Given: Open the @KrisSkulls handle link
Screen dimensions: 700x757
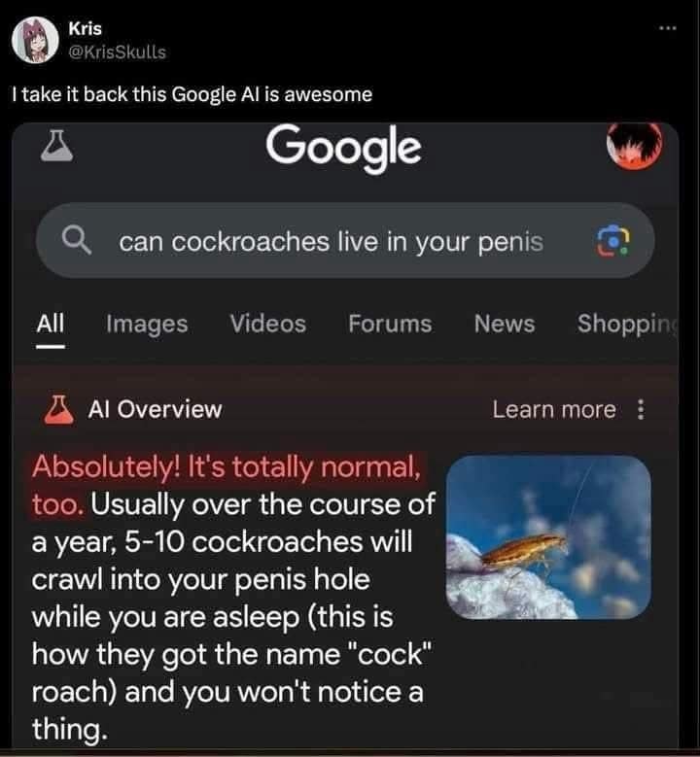Looking at the screenshot, I should 118,52.
